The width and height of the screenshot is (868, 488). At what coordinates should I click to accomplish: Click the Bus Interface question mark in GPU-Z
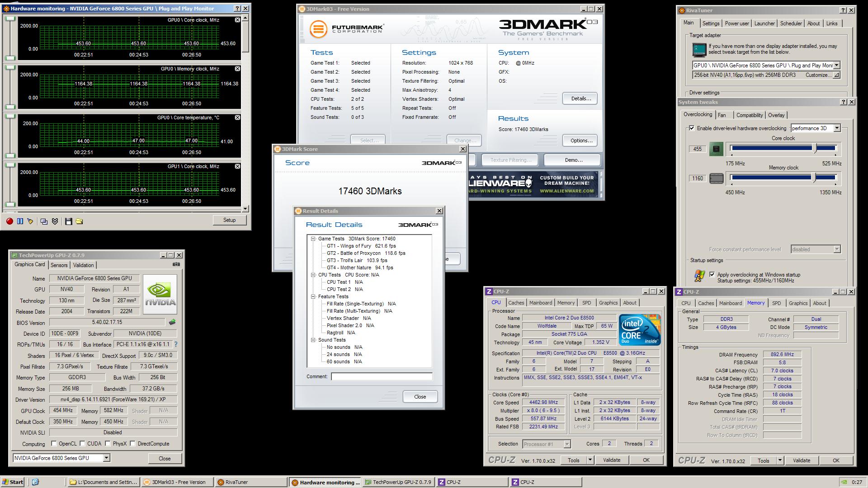tap(176, 344)
